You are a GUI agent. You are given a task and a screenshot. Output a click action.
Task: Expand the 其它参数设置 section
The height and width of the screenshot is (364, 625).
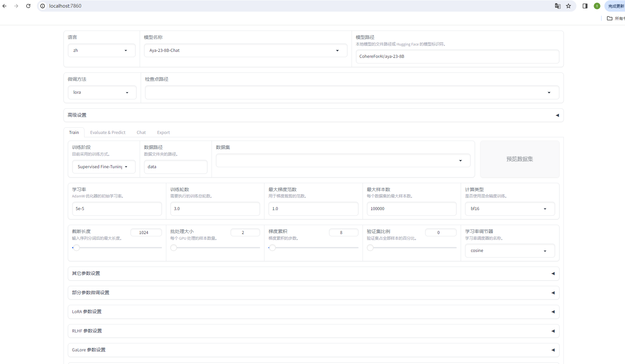point(313,274)
